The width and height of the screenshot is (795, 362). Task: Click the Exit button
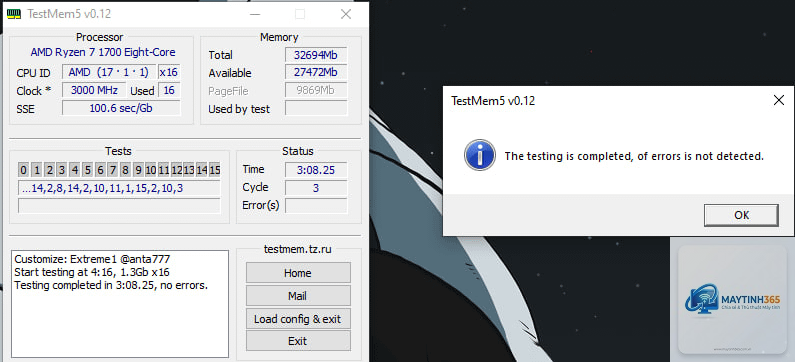[x=298, y=341]
